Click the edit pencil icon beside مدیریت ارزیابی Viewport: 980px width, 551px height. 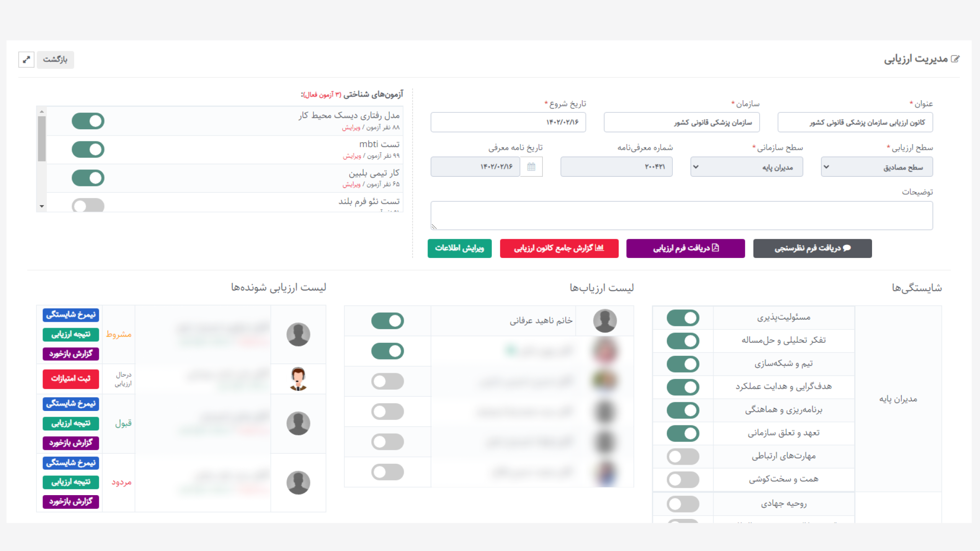click(955, 59)
